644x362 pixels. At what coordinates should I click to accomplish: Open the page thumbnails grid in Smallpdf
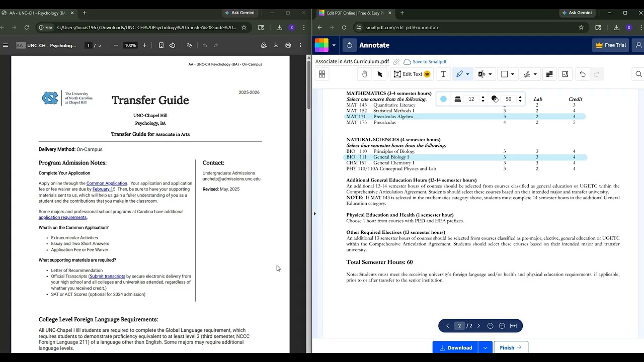pyautogui.click(x=322, y=74)
